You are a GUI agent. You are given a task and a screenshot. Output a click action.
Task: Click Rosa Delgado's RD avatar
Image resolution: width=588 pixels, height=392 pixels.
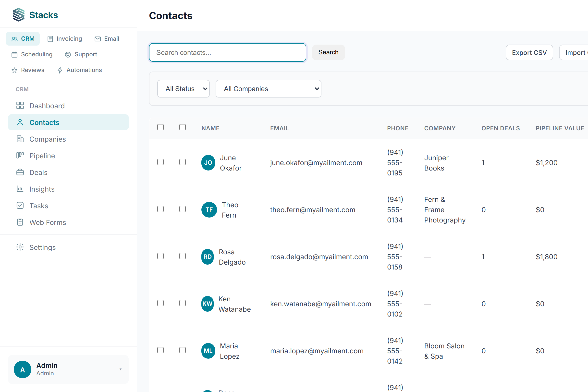(208, 257)
